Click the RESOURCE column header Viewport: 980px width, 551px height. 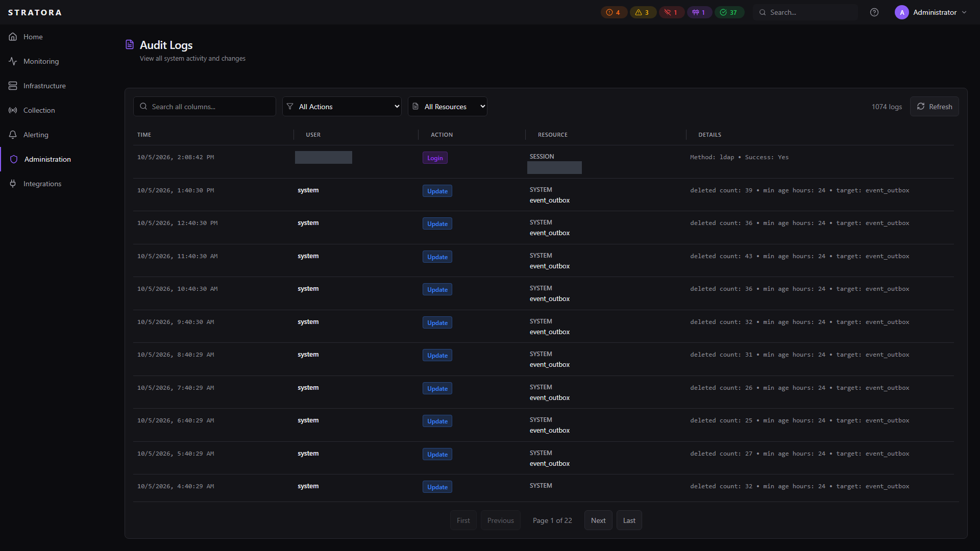coord(553,135)
